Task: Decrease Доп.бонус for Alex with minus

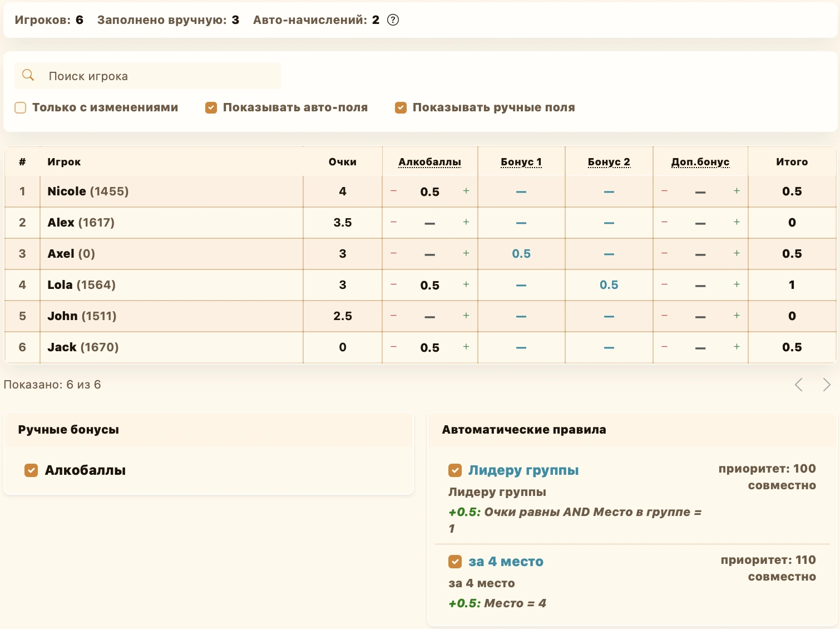Action: pyautogui.click(x=664, y=222)
